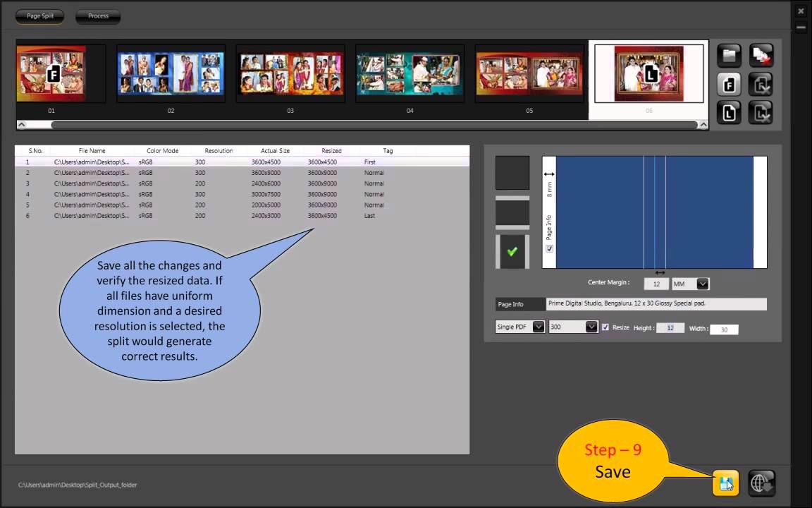Switch to the Page Split tab
This screenshot has height=508, width=812.
[40, 16]
